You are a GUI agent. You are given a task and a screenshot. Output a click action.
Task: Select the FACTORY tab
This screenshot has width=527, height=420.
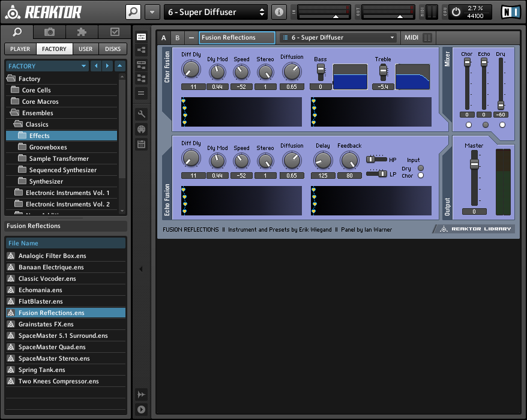tap(54, 49)
